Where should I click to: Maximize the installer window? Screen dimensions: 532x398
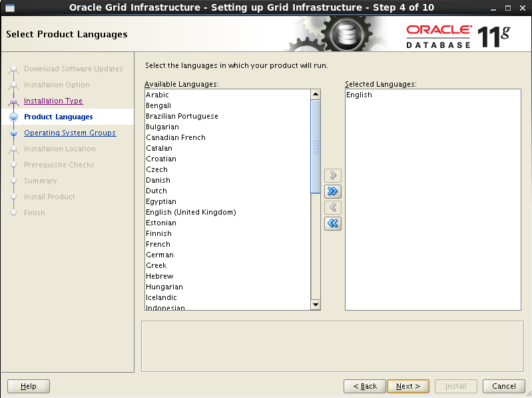click(x=508, y=8)
